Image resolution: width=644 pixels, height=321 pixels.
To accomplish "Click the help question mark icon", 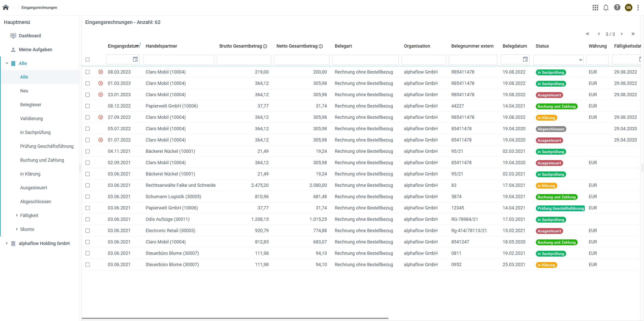I will coord(617,8).
